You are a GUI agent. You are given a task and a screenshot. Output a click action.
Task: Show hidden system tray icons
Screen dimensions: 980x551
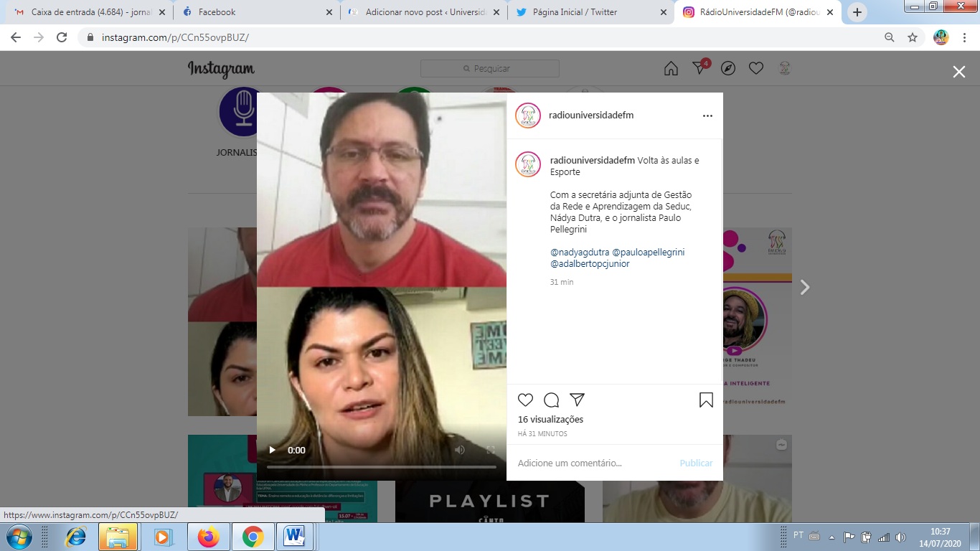pyautogui.click(x=832, y=537)
